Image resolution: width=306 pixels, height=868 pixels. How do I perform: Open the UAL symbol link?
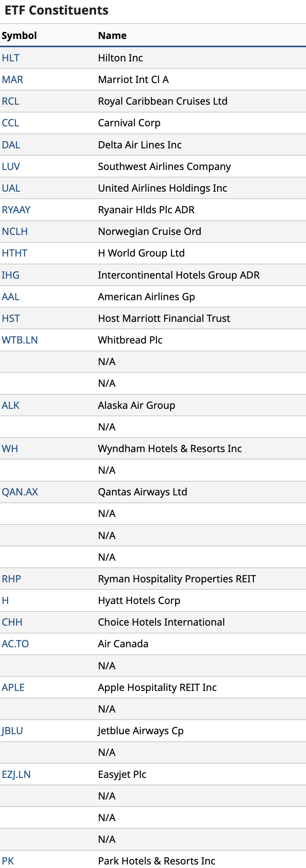(x=11, y=188)
